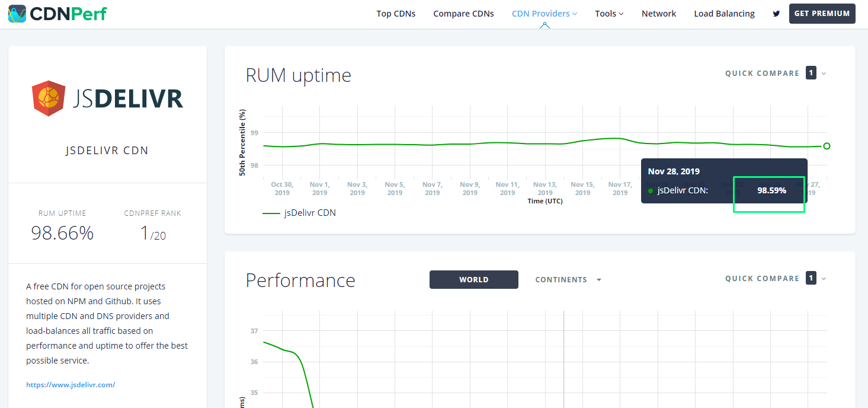Visit the https://www.jsdelivr.com/ link
868x408 pixels.
(x=71, y=385)
